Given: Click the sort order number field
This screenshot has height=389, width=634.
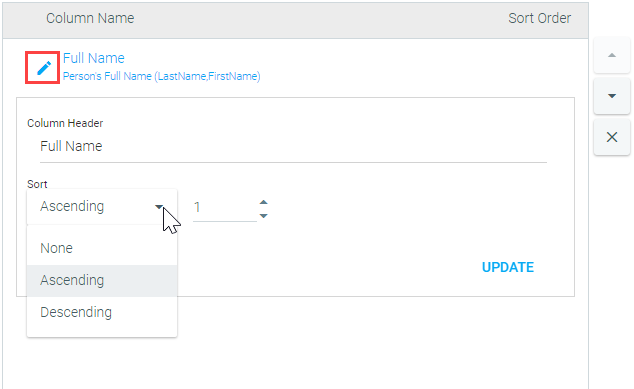Looking at the screenshot, I should (x=225, y=207).
